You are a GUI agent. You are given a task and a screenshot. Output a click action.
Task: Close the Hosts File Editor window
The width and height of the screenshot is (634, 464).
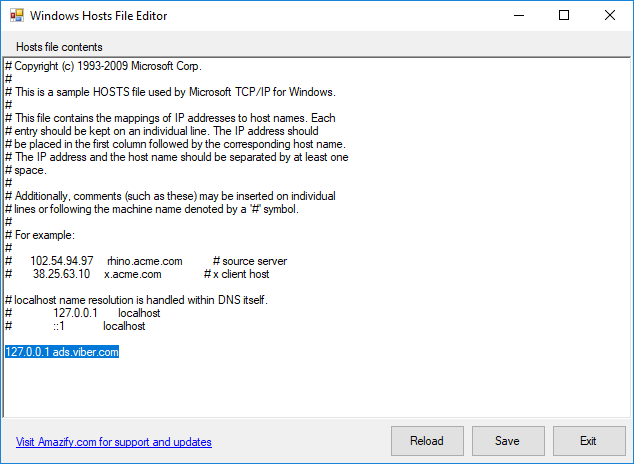coord(610,16)
